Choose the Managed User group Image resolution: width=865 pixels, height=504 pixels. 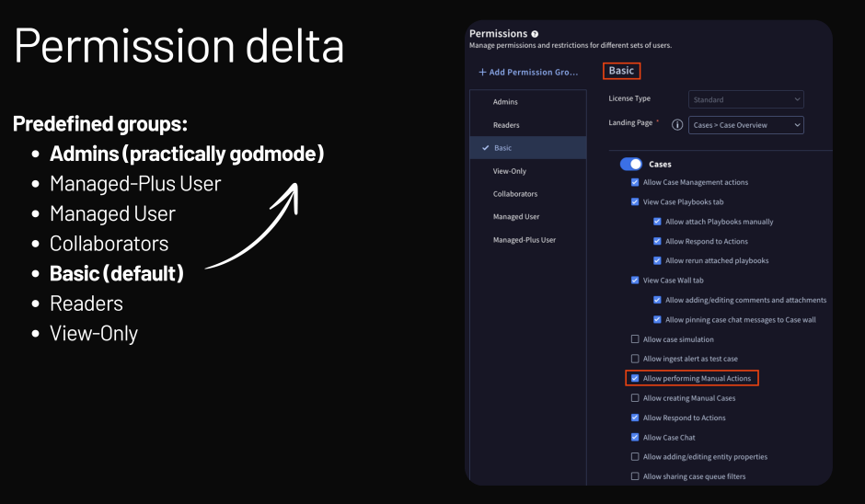[516, 217]
